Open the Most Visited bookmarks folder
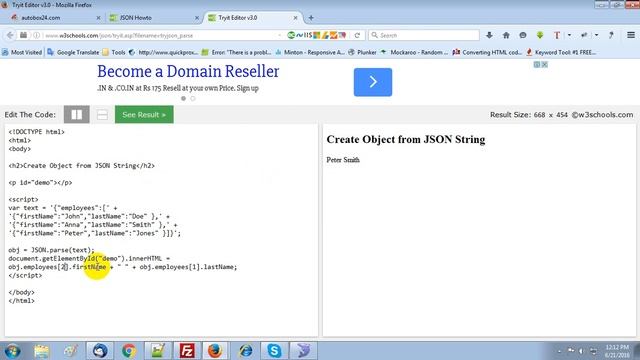 pyautogui.click(x=22, y=52)
